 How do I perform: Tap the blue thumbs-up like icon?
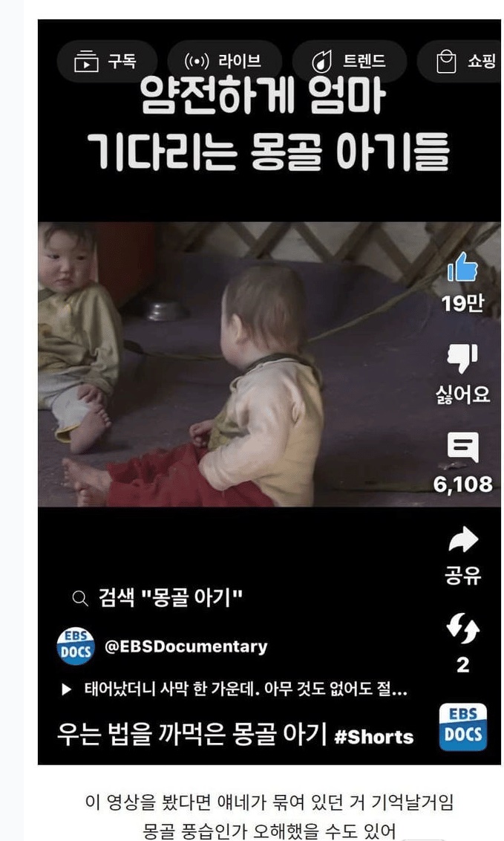[x=462, y=267]
